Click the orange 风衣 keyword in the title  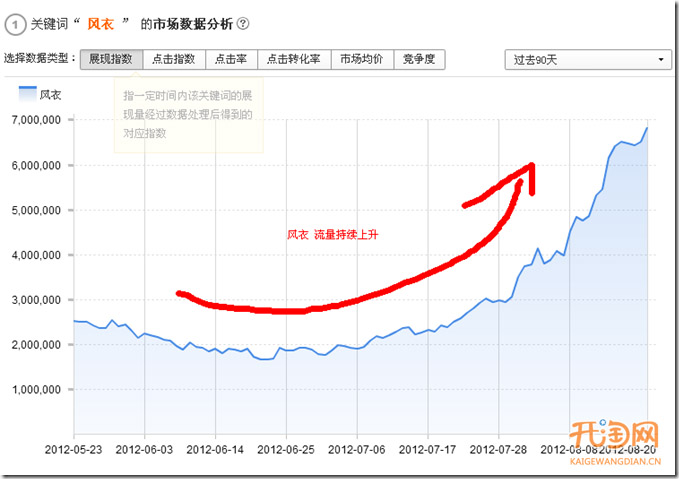click(100, 24)
